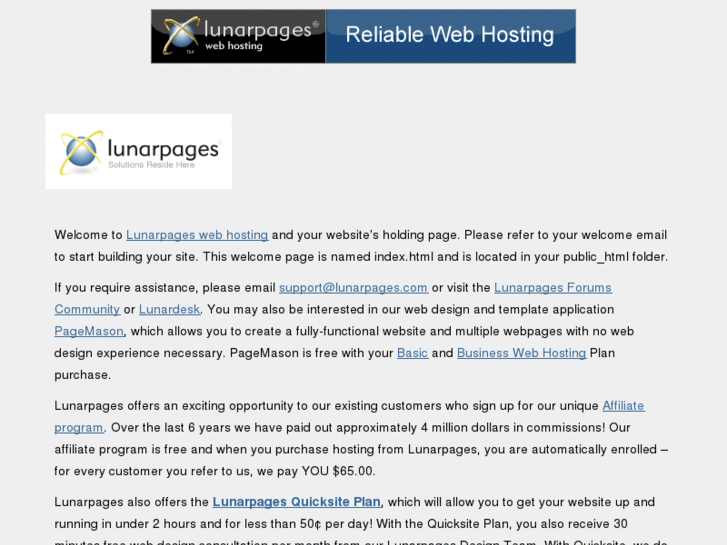
Task: Open the Business Web Hosting link
Action: [522, 353]
